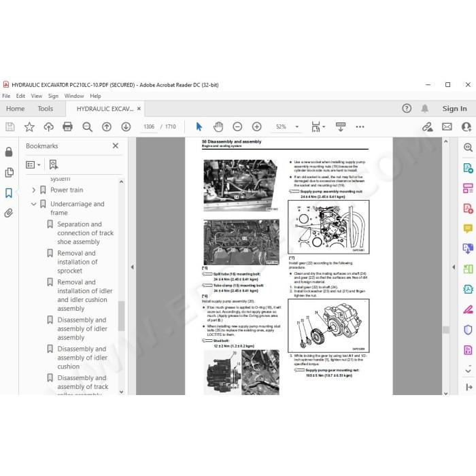Click the Sign In button
Screen dimensions: 476x476
point(454,108)
